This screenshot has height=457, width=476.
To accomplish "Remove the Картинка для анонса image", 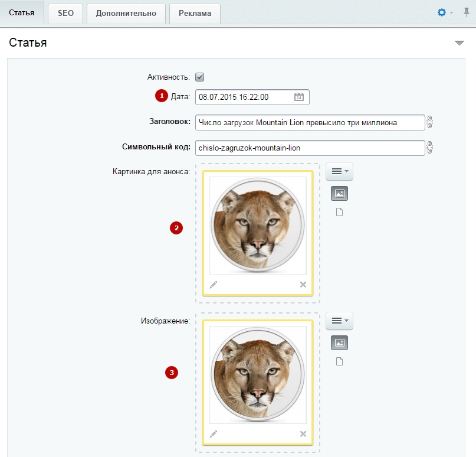I will 303,285.
